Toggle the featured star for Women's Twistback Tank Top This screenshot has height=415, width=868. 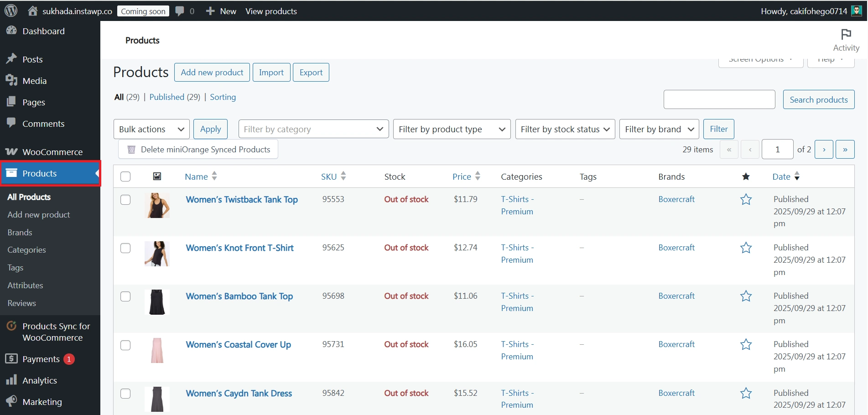(745, 199)
